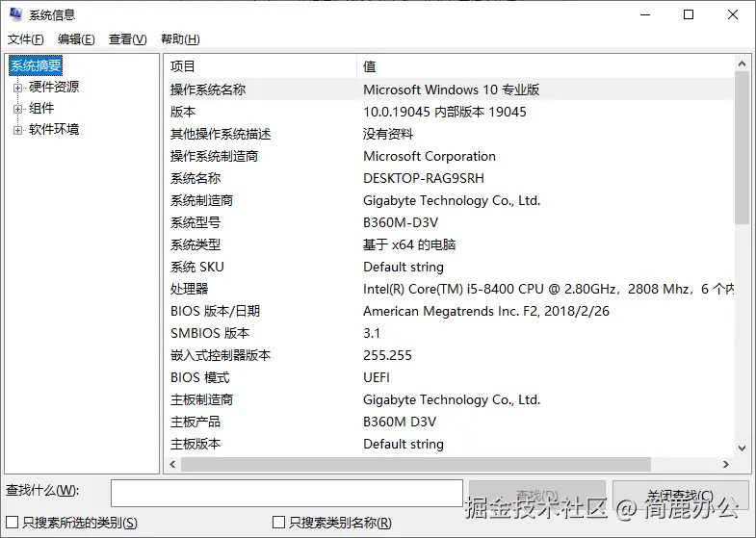Select the 系统型号 row label
The image size is (756, 538).
(x=196, y=222)
